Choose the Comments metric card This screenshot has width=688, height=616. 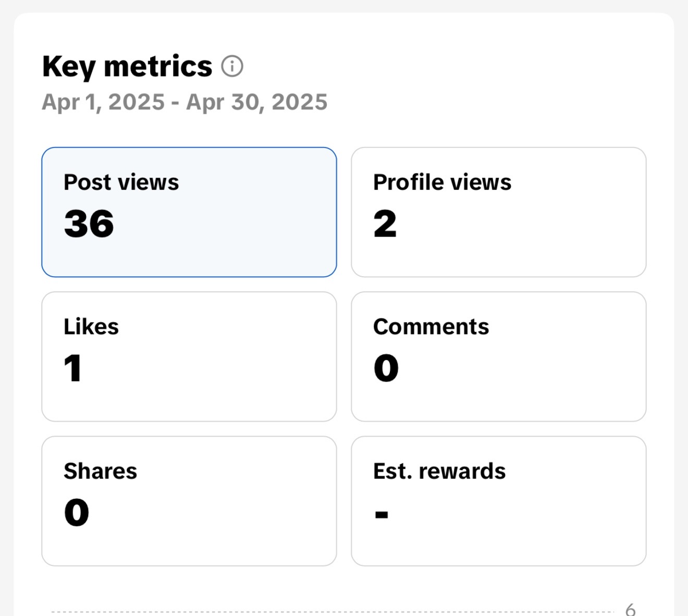(x=498, y=356)
